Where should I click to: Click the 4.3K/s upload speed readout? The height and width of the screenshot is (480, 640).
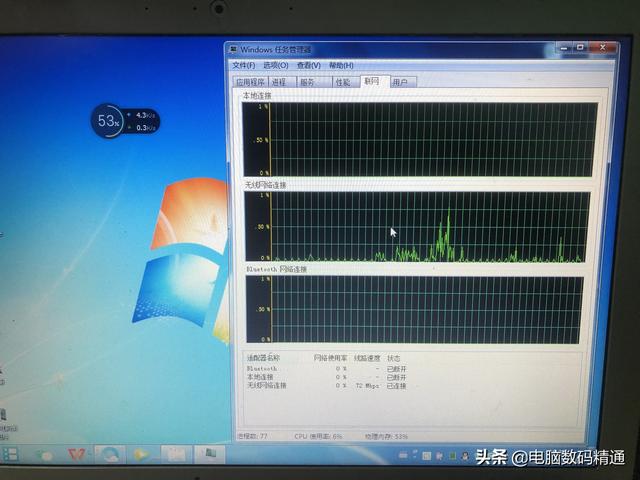[145, 115]
